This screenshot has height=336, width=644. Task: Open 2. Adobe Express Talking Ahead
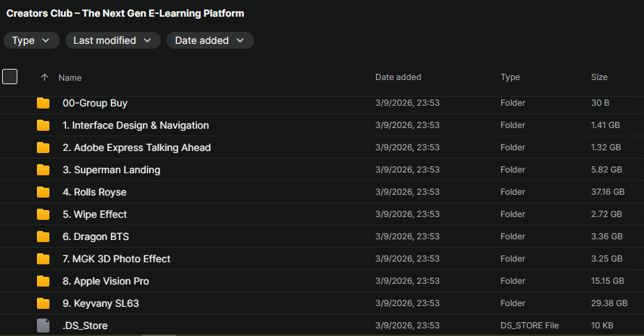coord(136,147)
